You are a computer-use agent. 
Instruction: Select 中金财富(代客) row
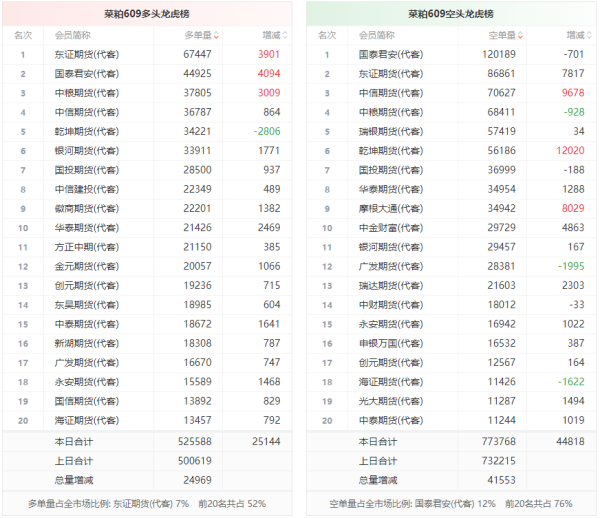pyautogui.click(x=451, y=228)
